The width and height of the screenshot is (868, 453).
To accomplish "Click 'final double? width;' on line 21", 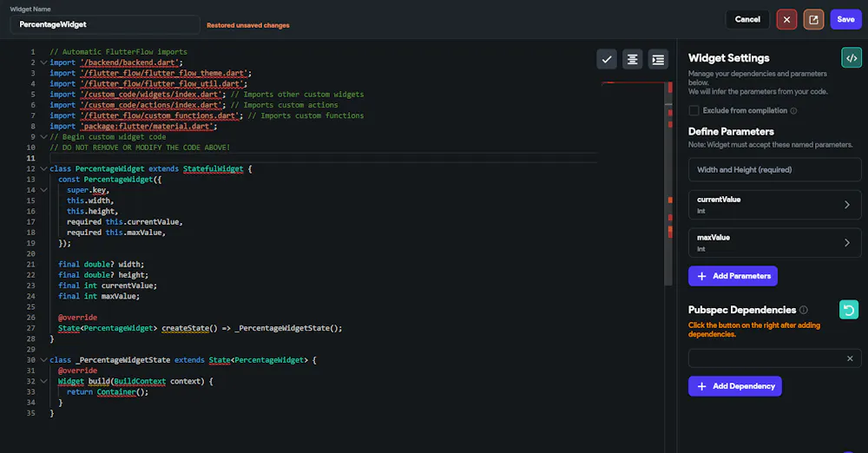I will [x=102, y=265].
